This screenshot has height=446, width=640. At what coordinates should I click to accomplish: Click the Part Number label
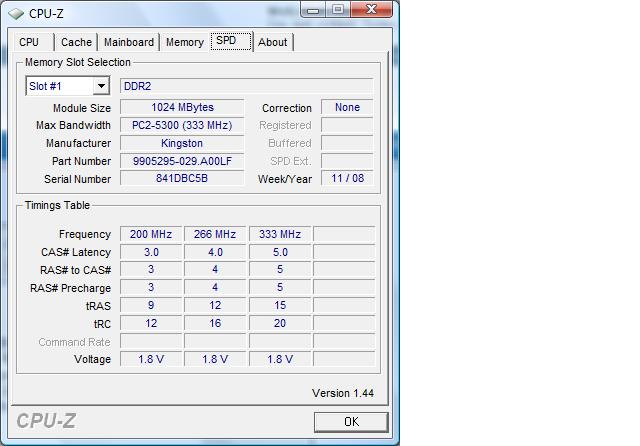[81, 161]
